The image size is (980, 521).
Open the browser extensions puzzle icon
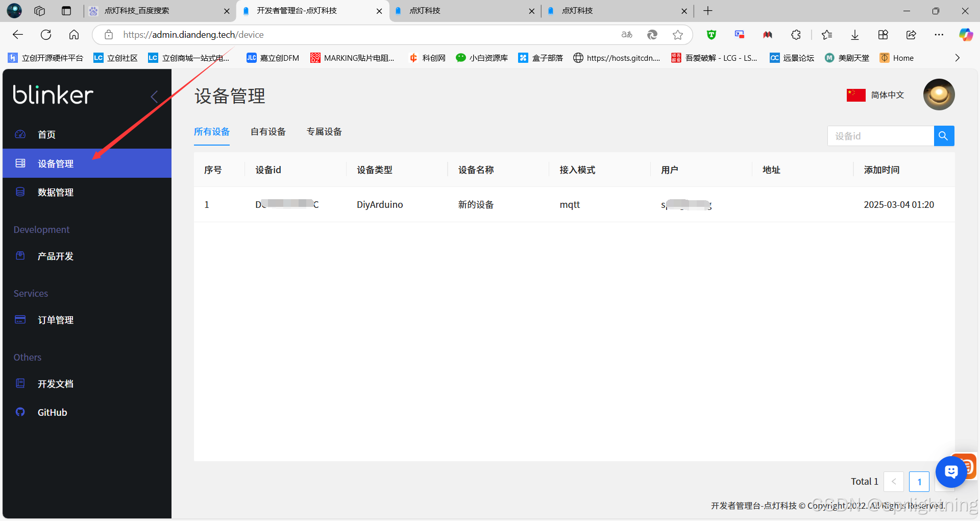(x=796, y=34)
